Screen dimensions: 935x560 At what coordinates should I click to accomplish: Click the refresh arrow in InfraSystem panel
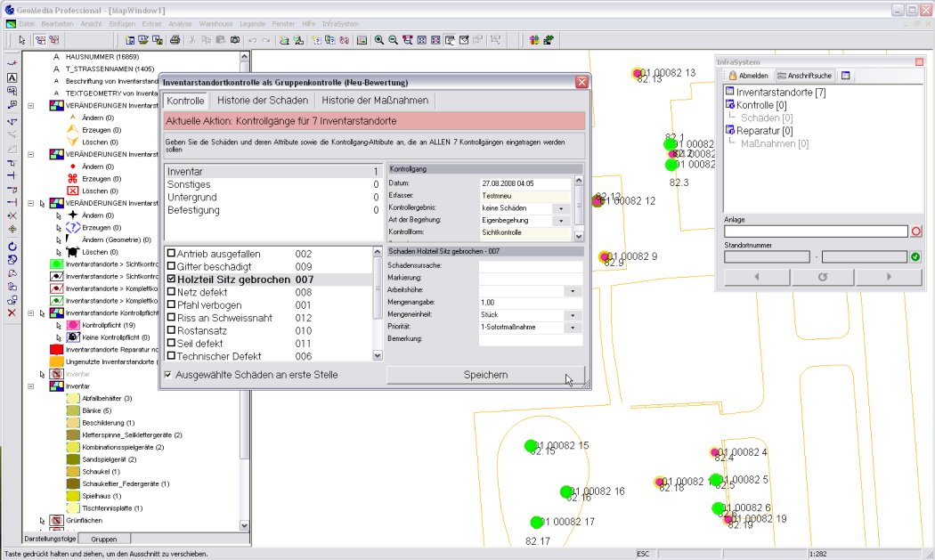[822, 277]
